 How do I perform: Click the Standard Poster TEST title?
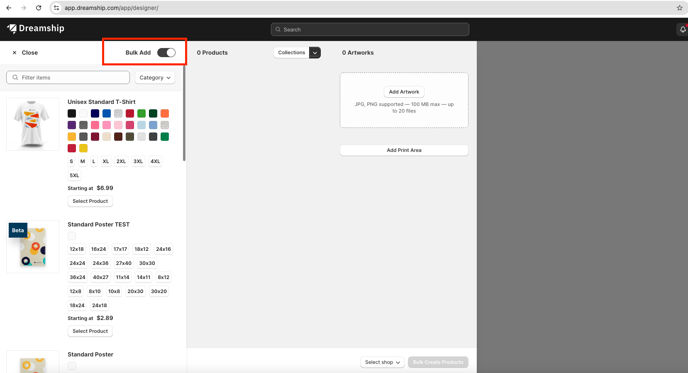coord(99,224)
